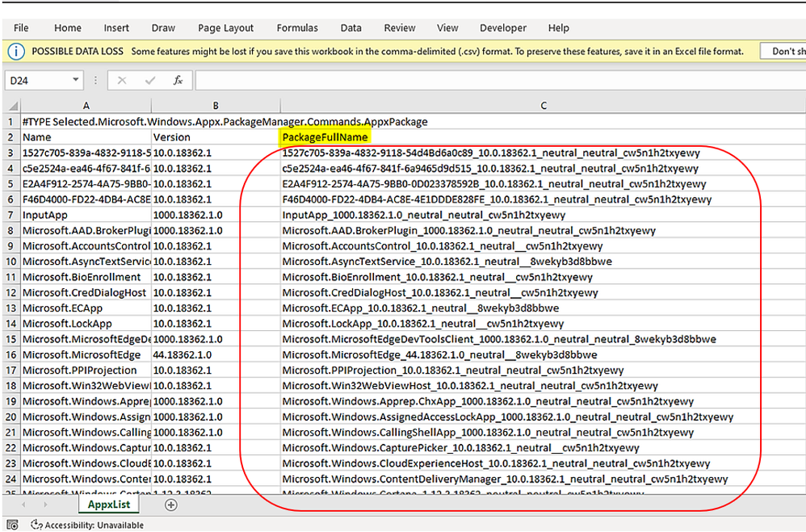Select column A header

86,106
